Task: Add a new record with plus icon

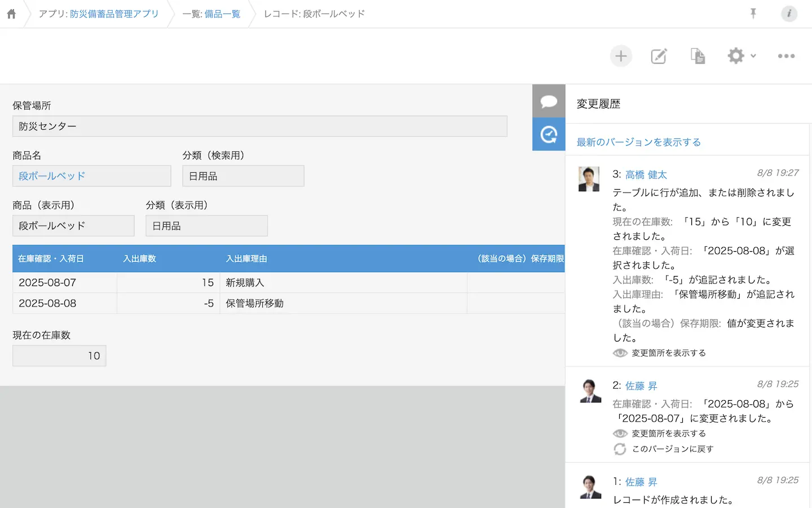Action: coord(621,56)
